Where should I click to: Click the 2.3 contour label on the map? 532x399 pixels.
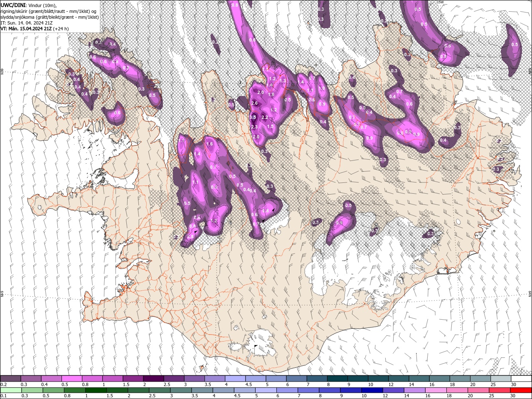point(255,127)
